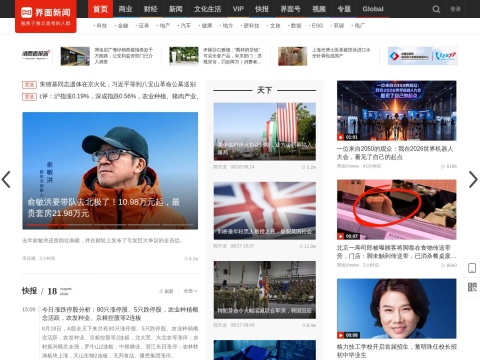Open the Global menu item
The width and height of the screenshot is (480, 360).
(373, 9)
